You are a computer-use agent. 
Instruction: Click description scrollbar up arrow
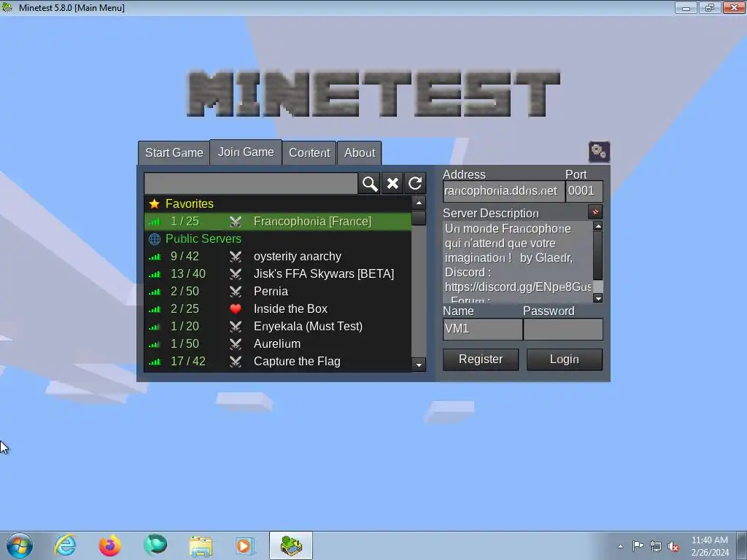598,226
